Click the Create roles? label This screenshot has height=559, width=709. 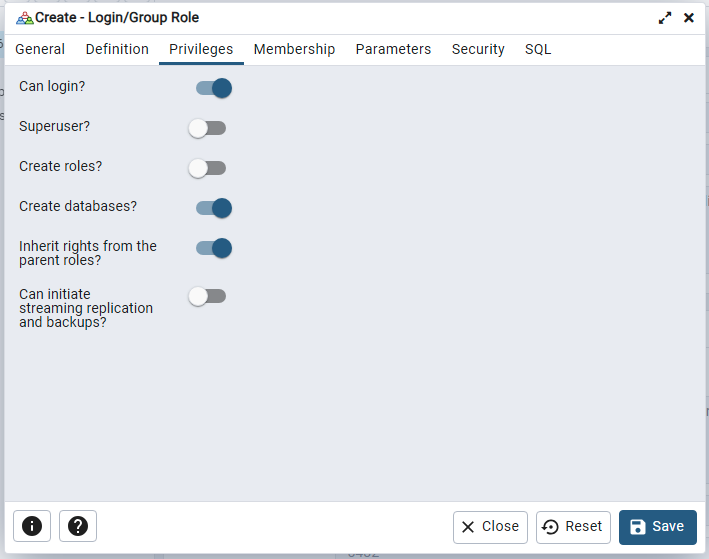point(61,166)
